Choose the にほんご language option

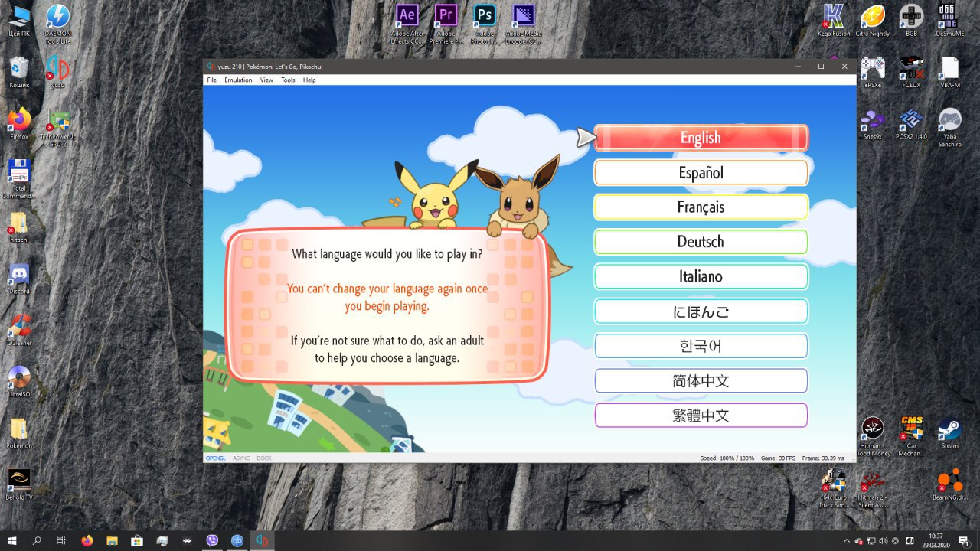click(x=701, y=311)
